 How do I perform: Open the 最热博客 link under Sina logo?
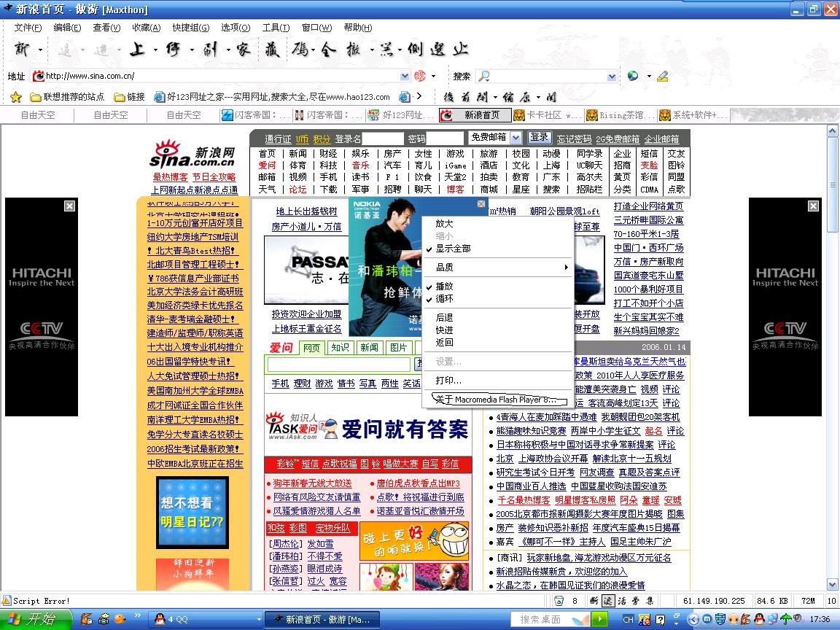(x=171, y=176)
